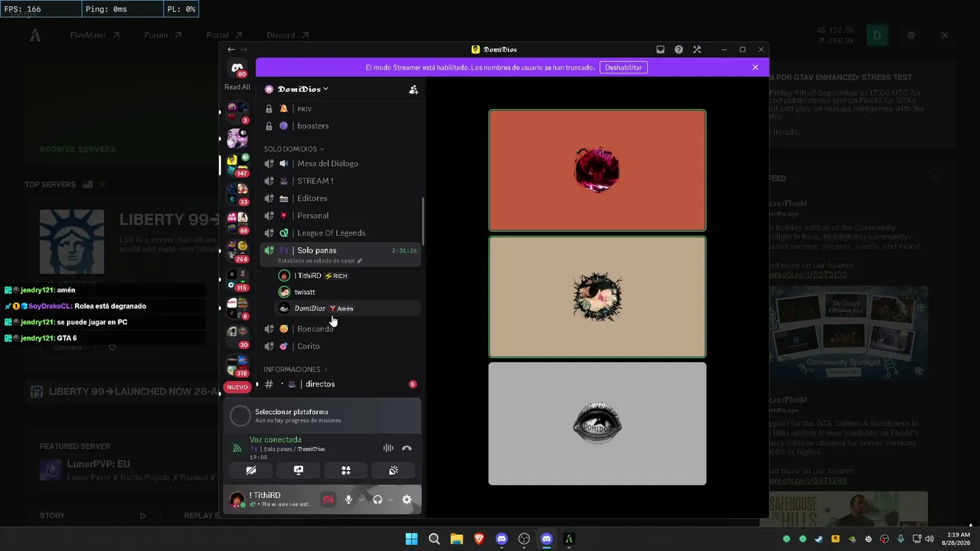980x551 pixels.
Task: Invite people to DomiDios server icon
Action: click(x=413, y=90)
